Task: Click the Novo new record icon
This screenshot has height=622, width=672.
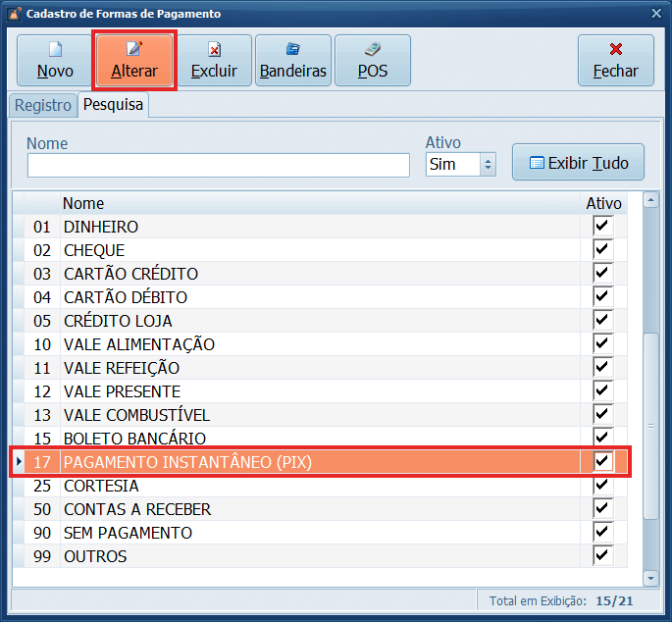Action: click(x=55, y=49)
